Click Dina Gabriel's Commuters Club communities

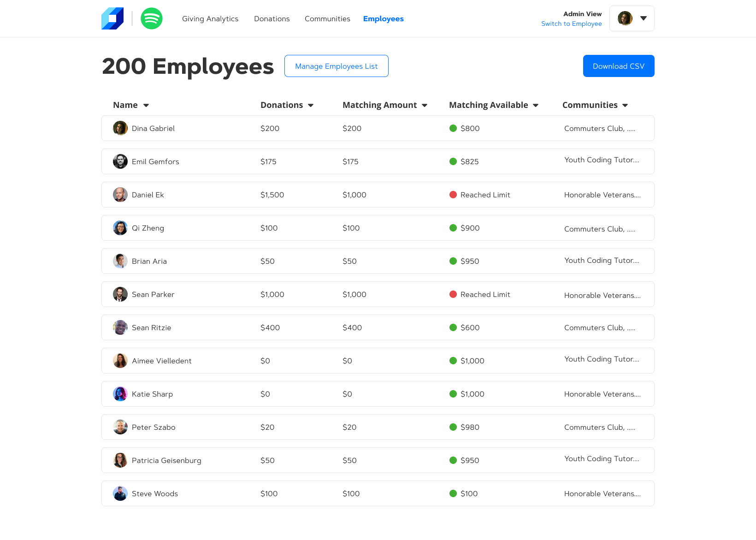[x=600, y=129]
